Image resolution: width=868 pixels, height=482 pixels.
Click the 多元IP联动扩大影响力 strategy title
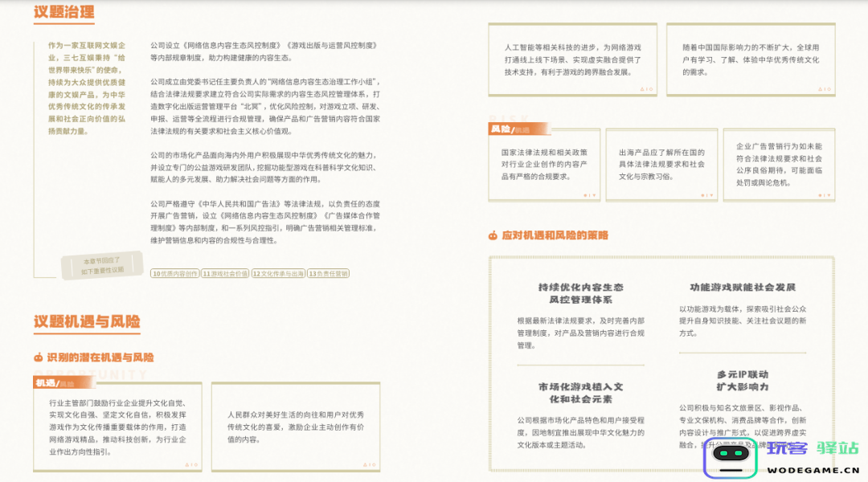click(x=743, y=380)
